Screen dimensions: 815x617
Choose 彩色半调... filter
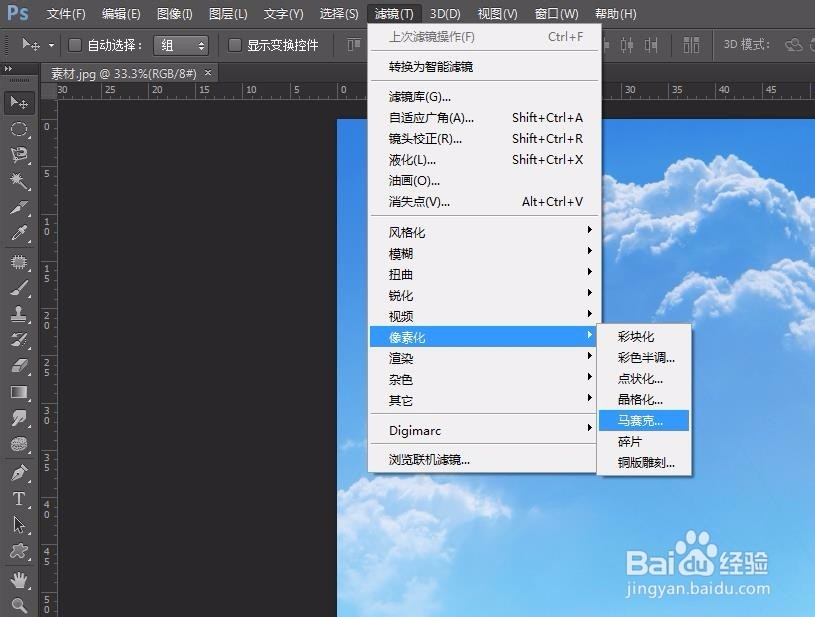pyautogui.click(x=644, y=358)
